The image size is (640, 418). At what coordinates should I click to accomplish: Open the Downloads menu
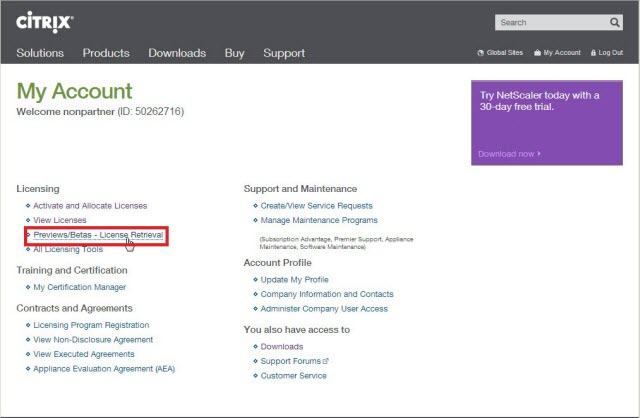[x=177, y=53]
